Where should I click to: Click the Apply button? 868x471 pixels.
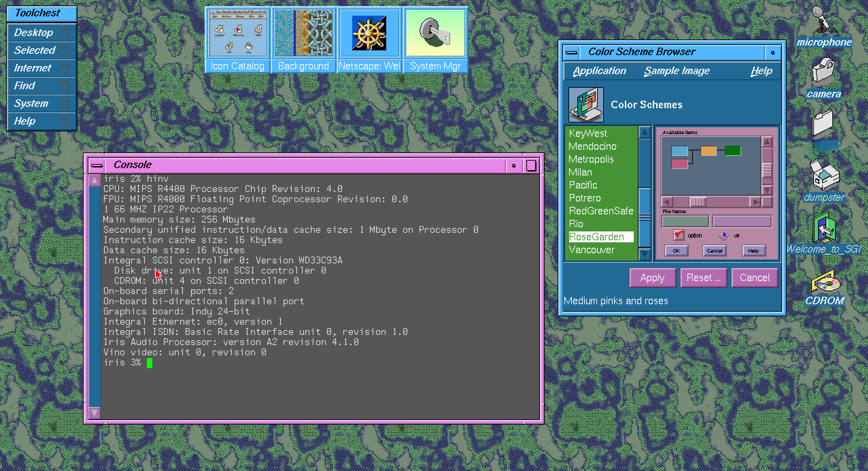pyautogui.click(x=652, y=278)
